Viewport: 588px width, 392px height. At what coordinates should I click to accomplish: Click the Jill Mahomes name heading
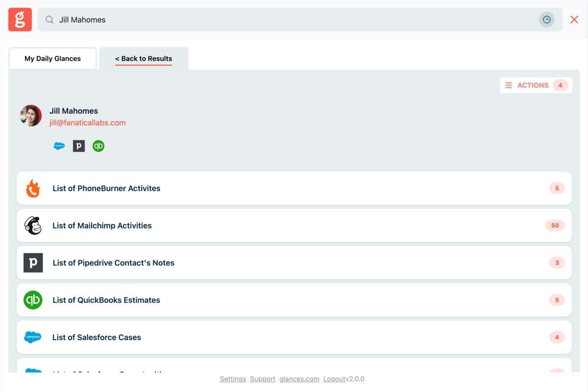coord(73,111)
